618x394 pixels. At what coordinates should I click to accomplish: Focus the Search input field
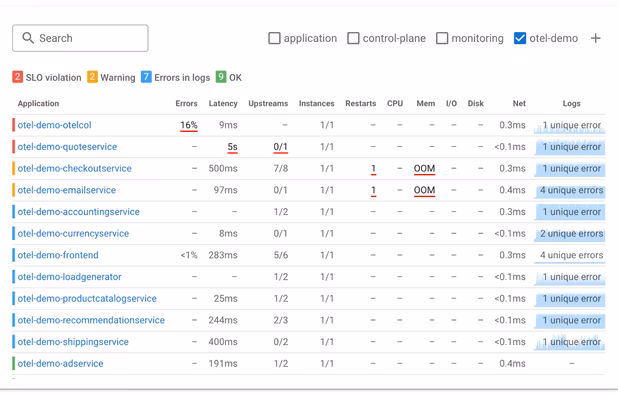[80, 38]
